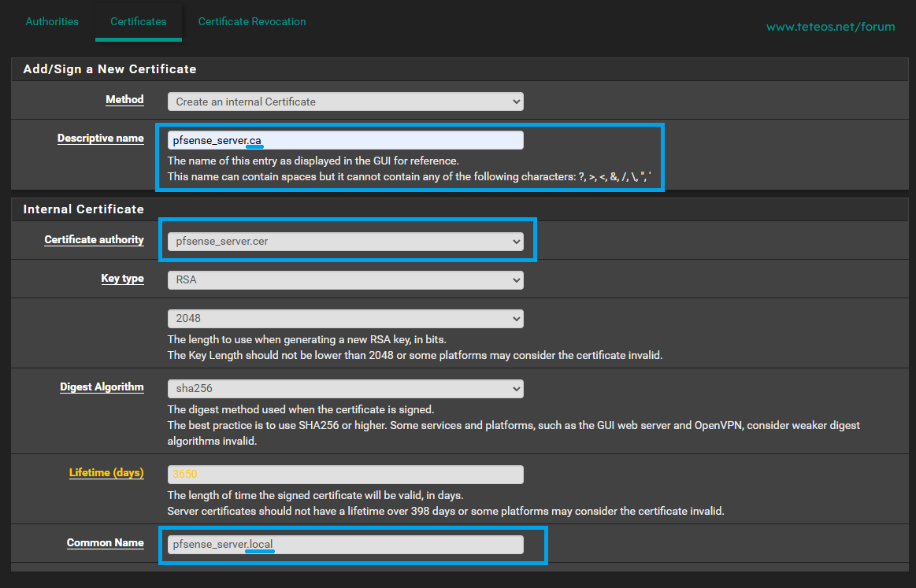
Task: Click the text 'The name of this entry as displayed in the GUI'
Action: tap(280, 161)
